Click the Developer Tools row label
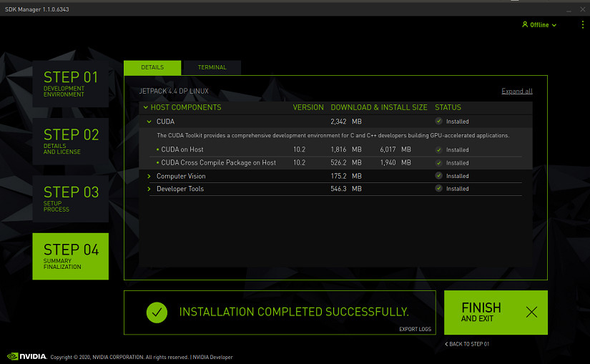 click(180, 189)
